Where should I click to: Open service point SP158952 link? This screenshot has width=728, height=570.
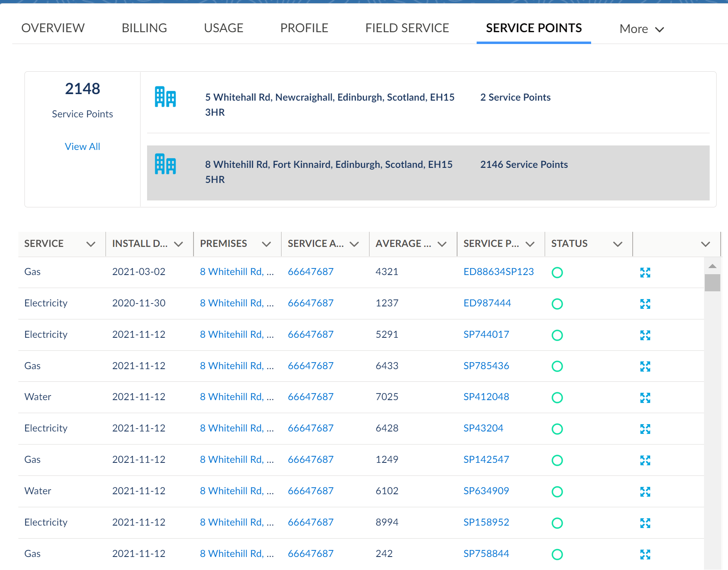tap(486, 522)
